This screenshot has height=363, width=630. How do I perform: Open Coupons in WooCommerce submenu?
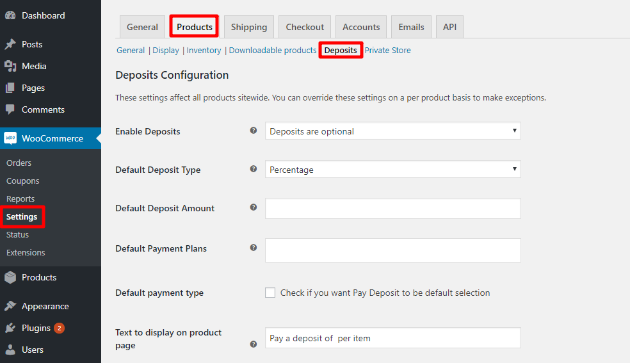pyautogui.click(x=23, y=181)
